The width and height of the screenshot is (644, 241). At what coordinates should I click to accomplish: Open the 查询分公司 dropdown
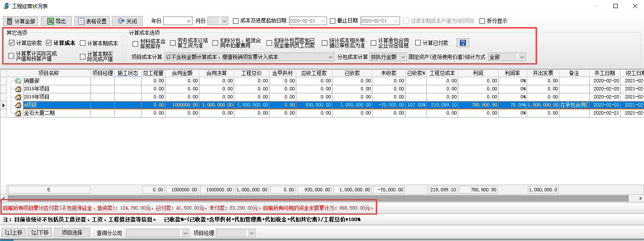(184, 233)
